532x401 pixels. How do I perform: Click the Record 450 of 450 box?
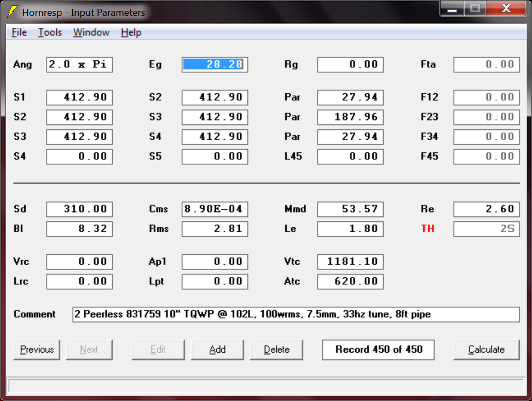click(378, 350)
